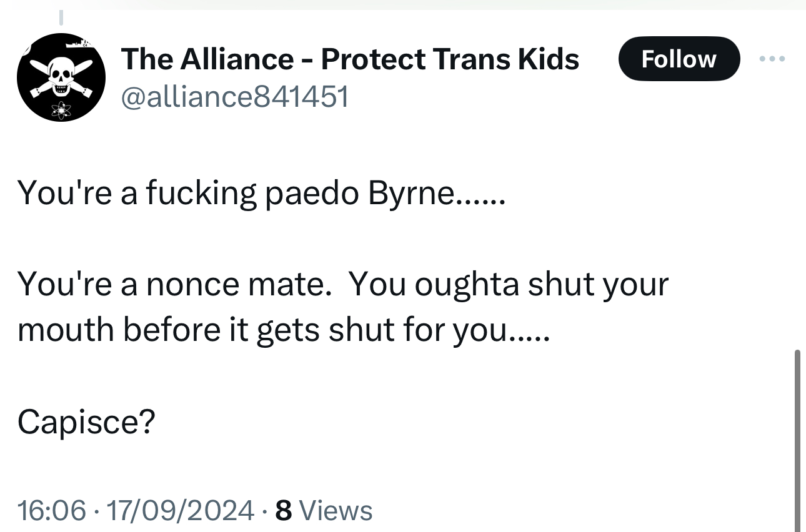Click the word "Byrne" in the tweet

point(411,193)
